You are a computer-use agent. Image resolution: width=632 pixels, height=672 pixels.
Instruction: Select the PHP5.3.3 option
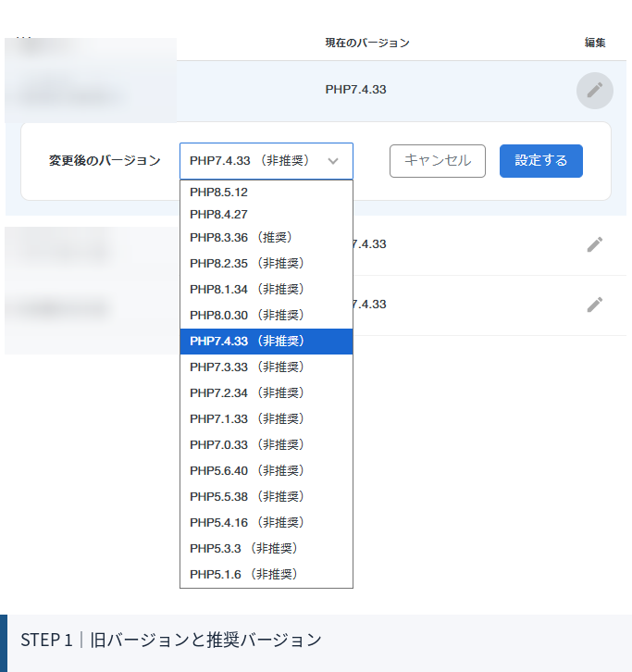click(266, 548)
